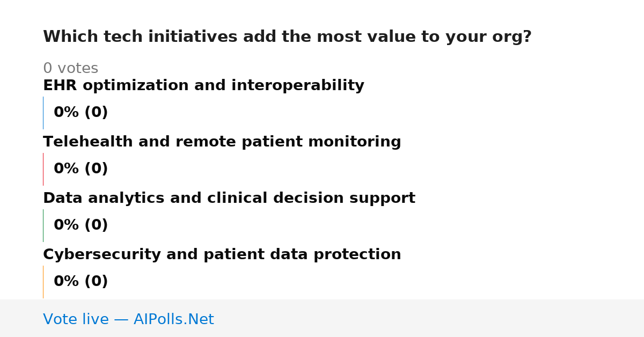The width and height of the screenshot is (644, 337).
Task: Click 0% (0) under Cybersecurity
Action: (x=80, y=282)
